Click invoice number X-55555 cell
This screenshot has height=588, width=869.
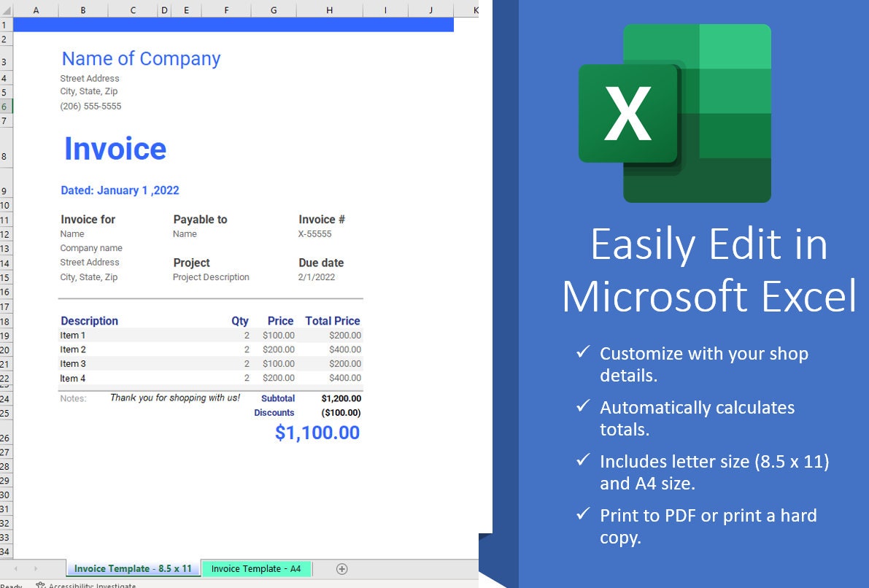[x=314, y=234]
